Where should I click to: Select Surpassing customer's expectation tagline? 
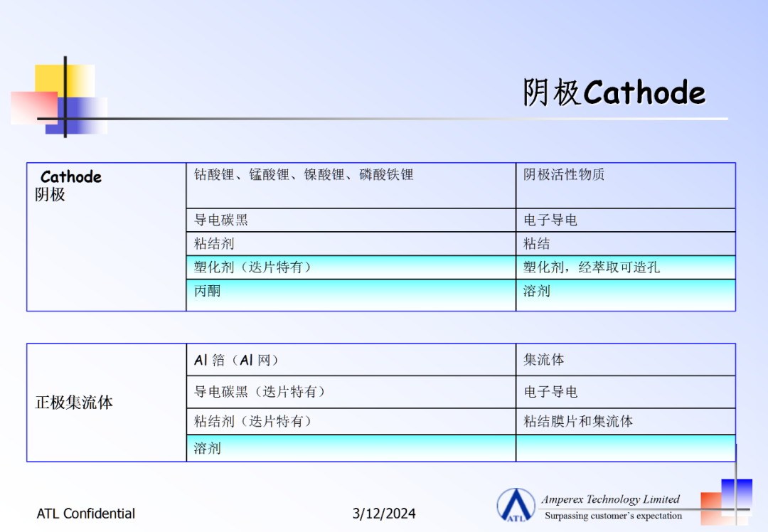[613, 516]
